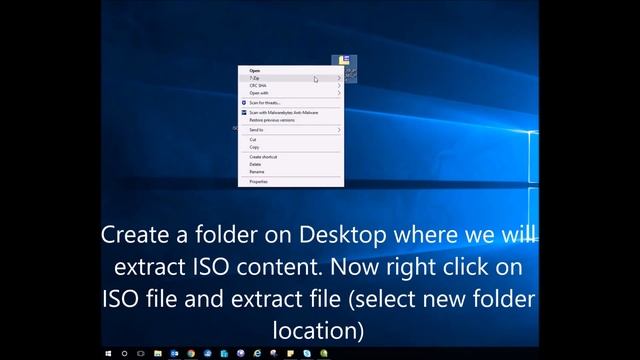Image resolution: width=640 pixels, height=360 pixels.
Task: Choose Cut from the context menu
Action: [291, 140]
